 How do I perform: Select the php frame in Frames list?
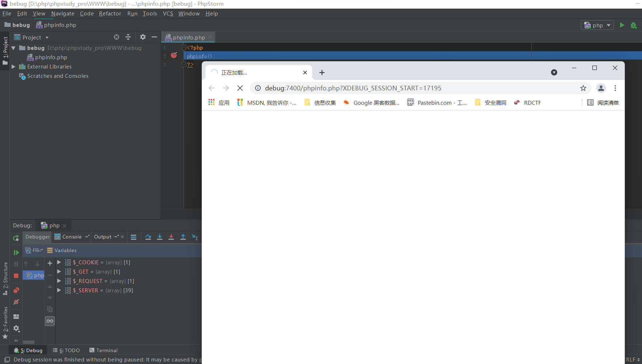tap(34, 275)
